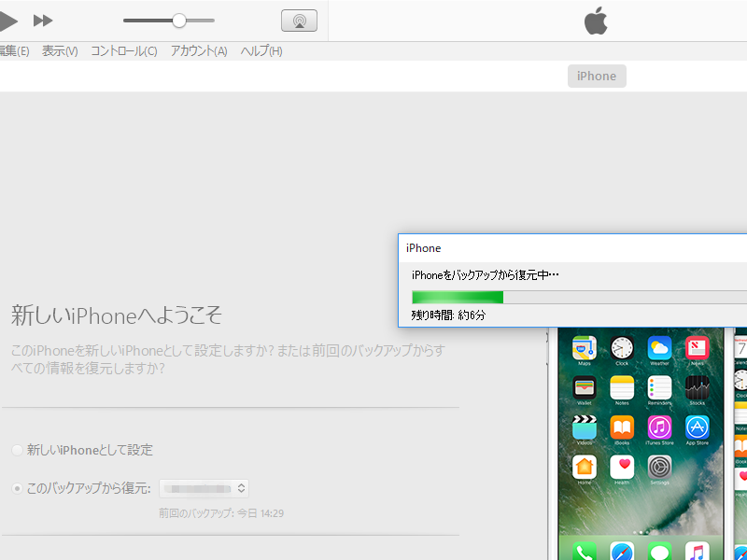Skip forward with the fast-forward button

43,21
